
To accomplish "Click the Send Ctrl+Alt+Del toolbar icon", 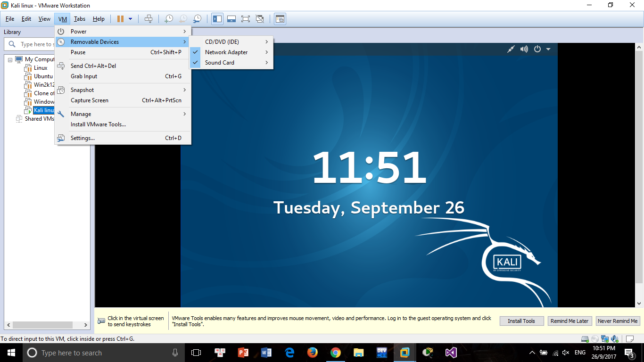I will pyautogui.click(x=149, y=19).
